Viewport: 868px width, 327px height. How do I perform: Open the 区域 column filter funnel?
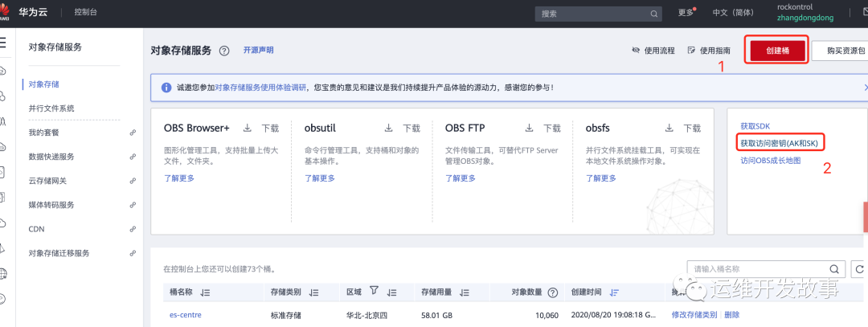pos(375,291)
